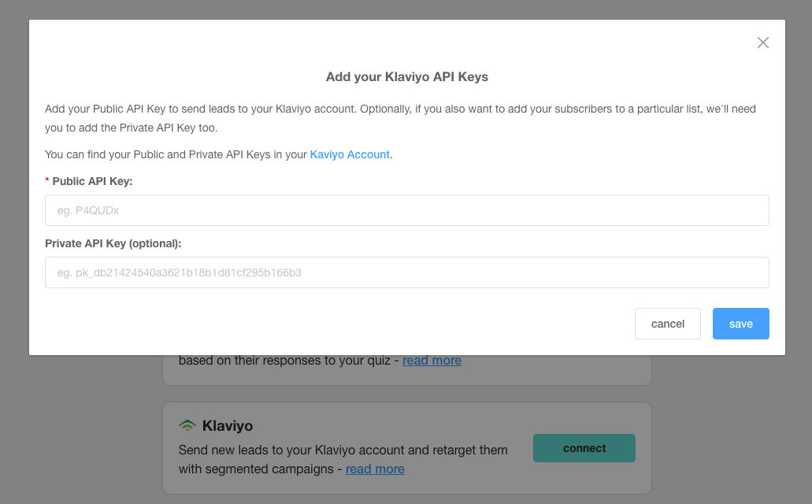Open read more link in Klaviyo card

click(375, 469)
